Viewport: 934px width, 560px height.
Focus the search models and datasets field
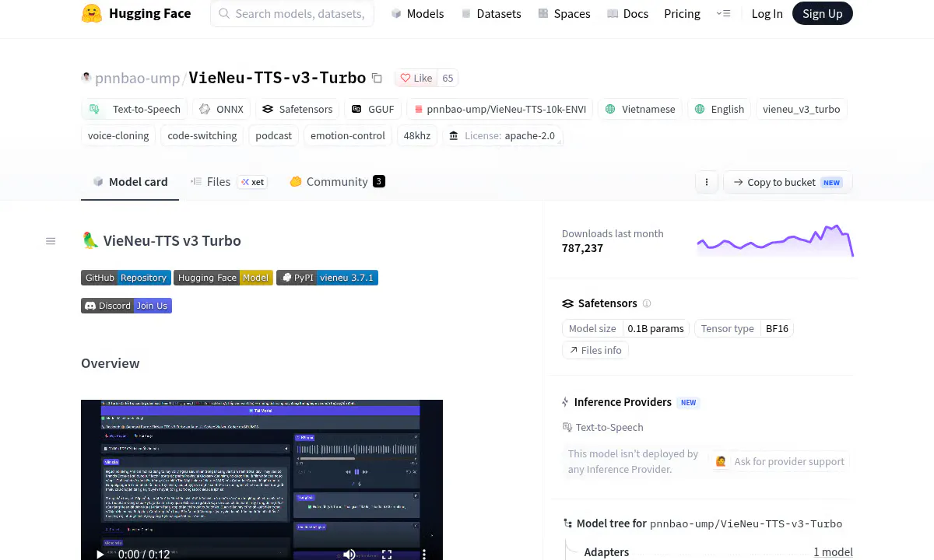pos(293,13)
